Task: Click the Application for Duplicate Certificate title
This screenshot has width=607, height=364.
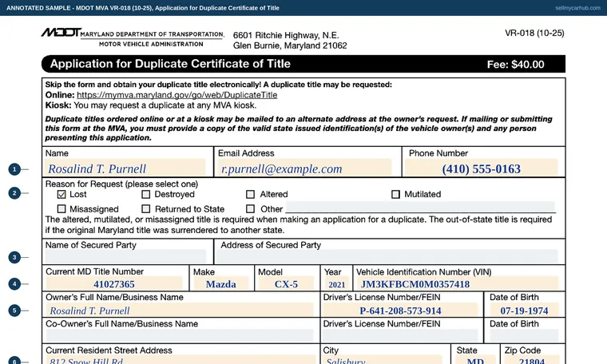Action: click(170, 64)
